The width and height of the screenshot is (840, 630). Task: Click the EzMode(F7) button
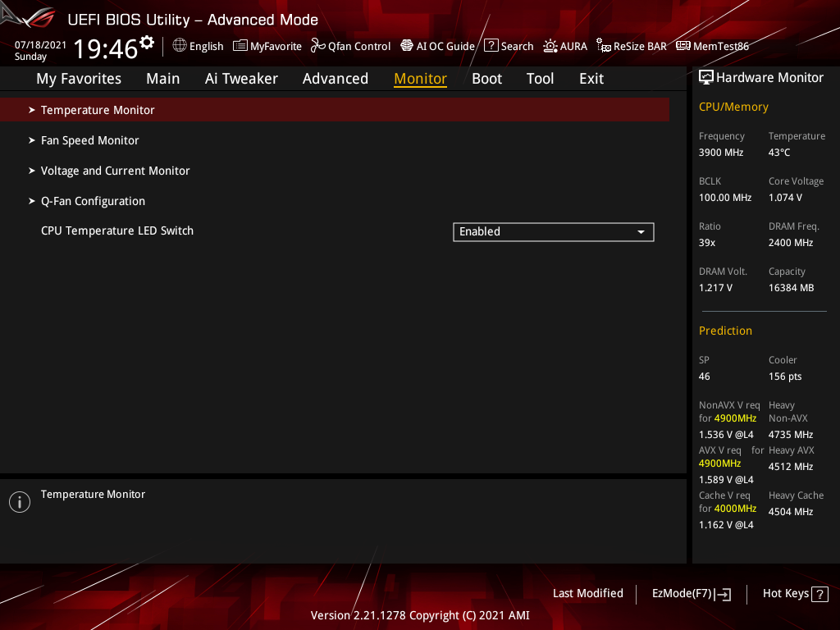691,593
